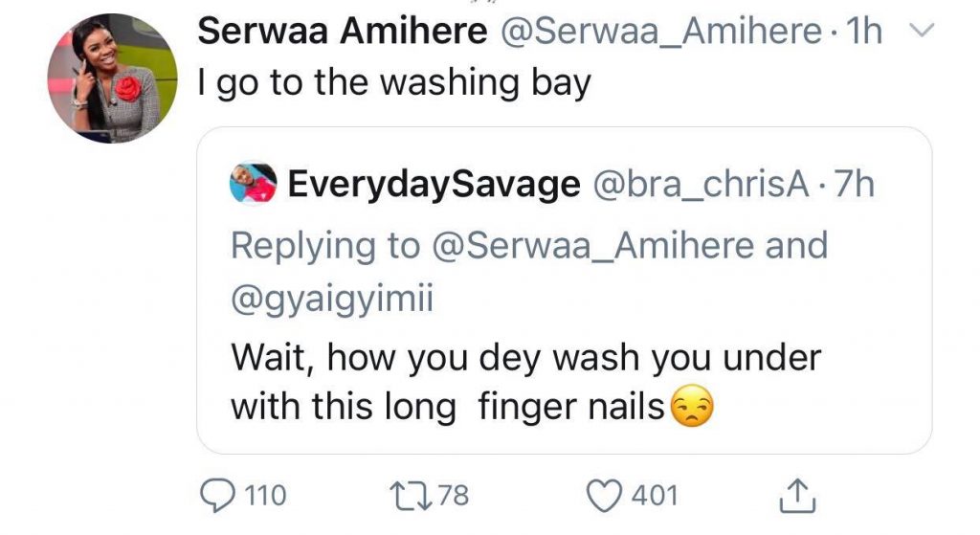Click EverydaySavage's small avatar in quoted tweet
This screenshot has height=535, width=980.
(x=255, y=183)
